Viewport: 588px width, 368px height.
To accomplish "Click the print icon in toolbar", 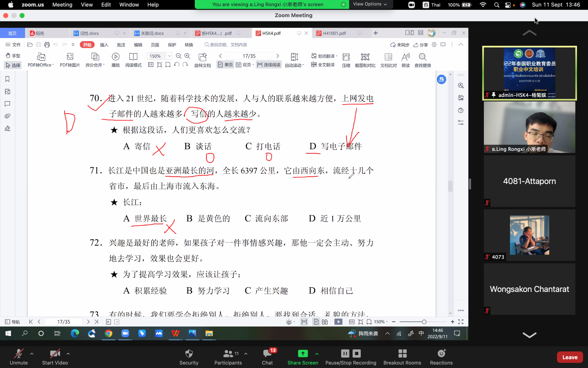I will 47,45.
